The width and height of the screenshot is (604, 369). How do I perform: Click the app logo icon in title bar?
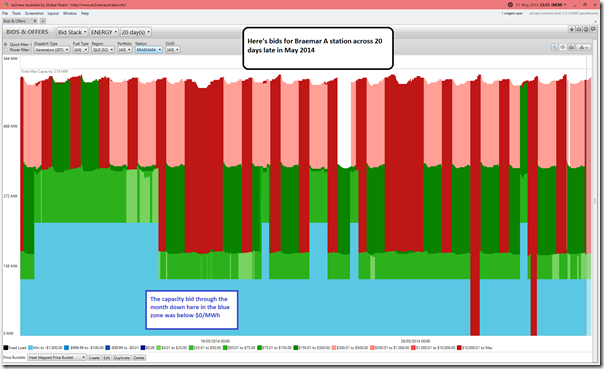pos(5,5)
